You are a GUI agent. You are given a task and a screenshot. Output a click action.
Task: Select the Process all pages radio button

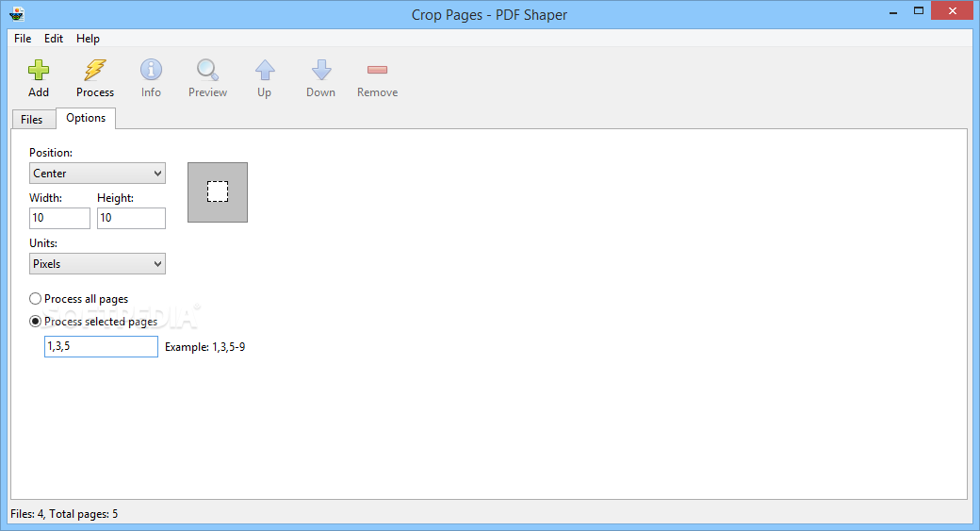click(36, 299)
